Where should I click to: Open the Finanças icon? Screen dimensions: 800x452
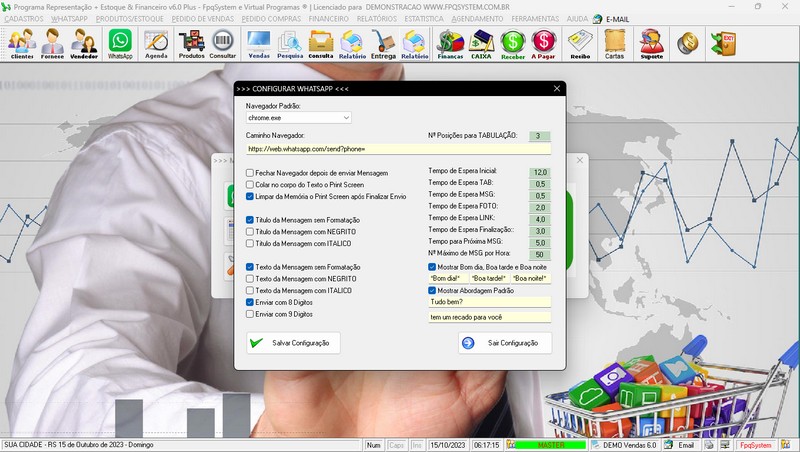click(x=450, y=44)
